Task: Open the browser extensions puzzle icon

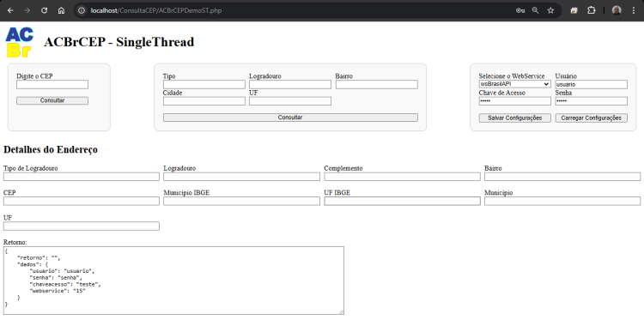Action: (591, 10)
